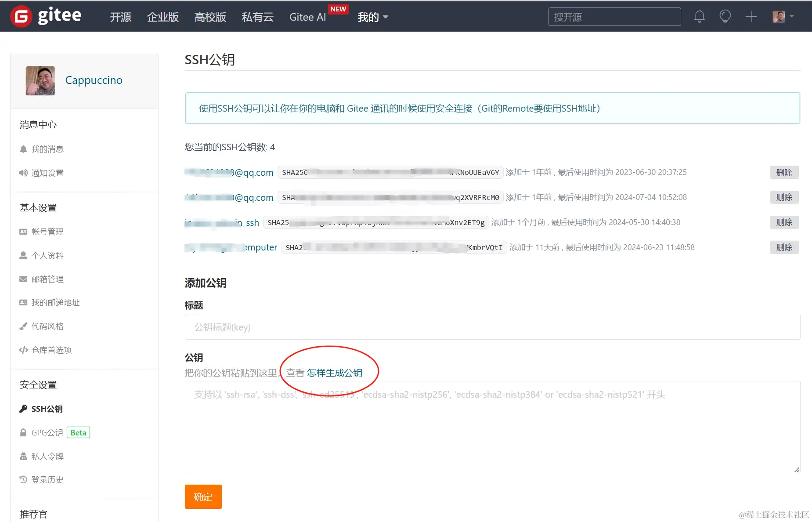Open the user avatar menu in navbar

click(x=783, y=17)
